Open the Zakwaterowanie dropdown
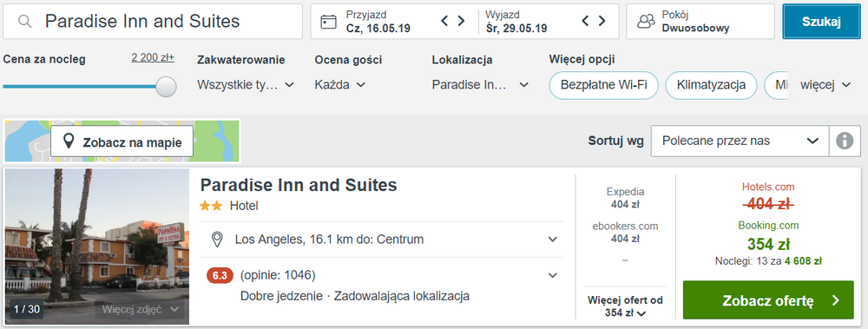 (246, 85)
